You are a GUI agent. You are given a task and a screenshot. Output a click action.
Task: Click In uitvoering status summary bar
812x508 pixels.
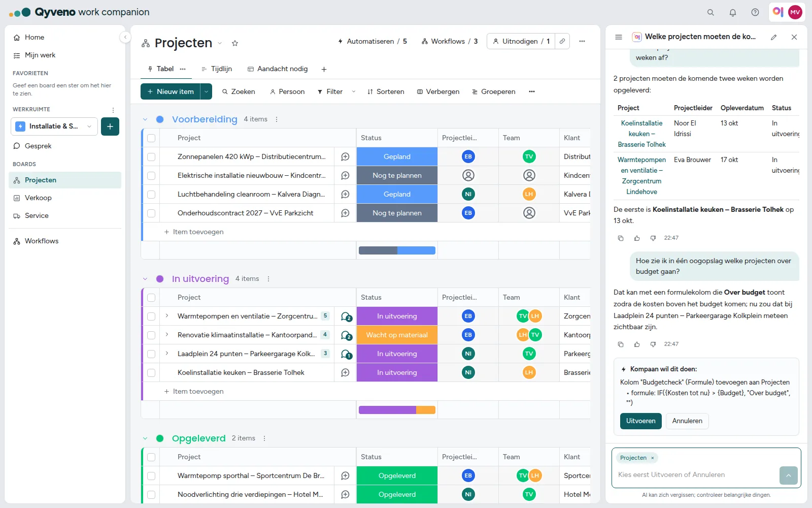point(397,410)
